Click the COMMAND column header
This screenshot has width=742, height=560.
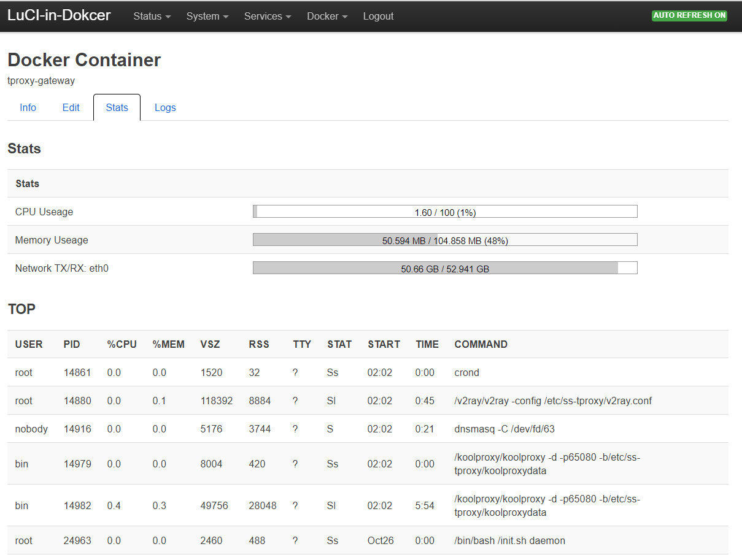[x=481, y=344]
